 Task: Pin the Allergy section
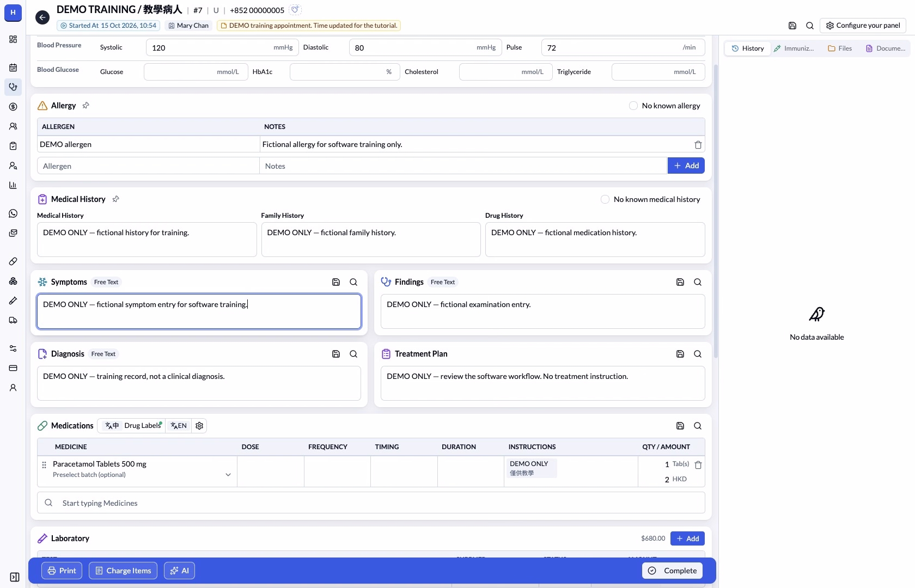pos(86,106)
